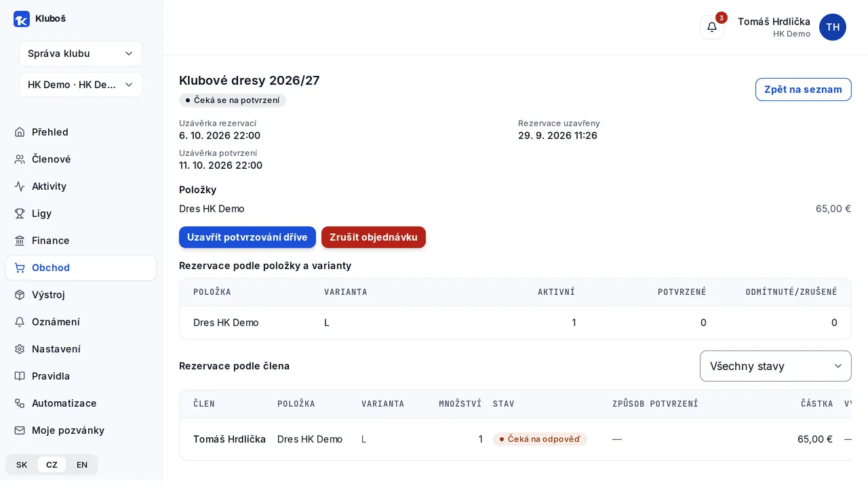
Task: Click the Finance bank icon
Action: (x=20, y=241)
